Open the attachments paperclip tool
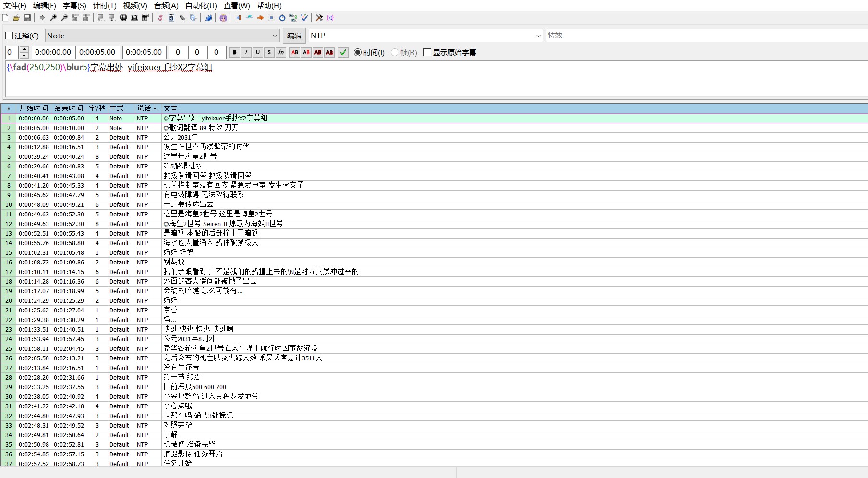This screenshot has height=478, width=868. point(182,18)
